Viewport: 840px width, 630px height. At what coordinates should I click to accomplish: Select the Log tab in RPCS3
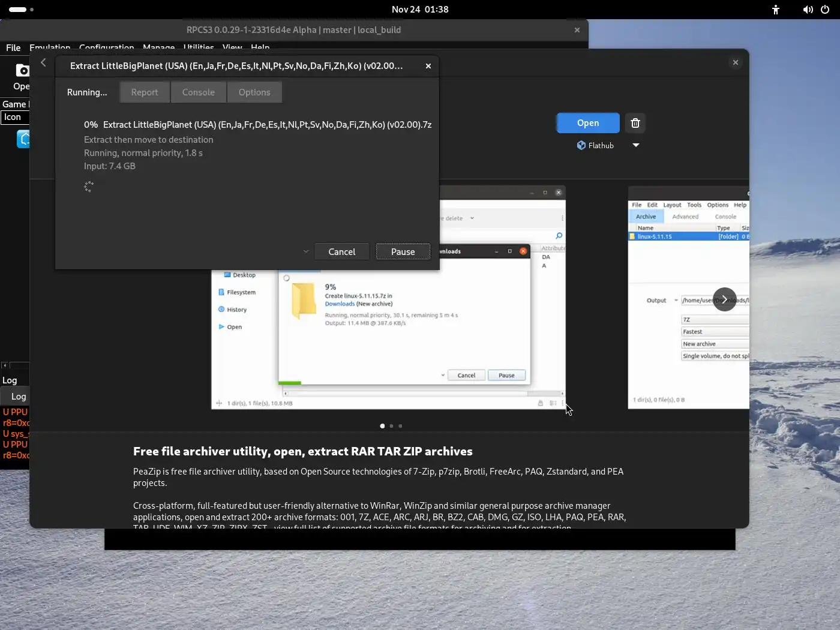point(19,396)
